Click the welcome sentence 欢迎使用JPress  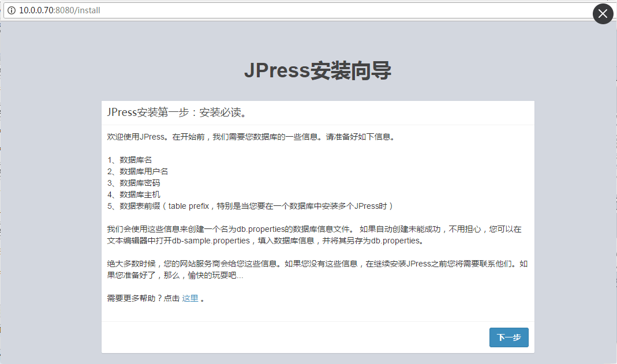tap(251, 137)
